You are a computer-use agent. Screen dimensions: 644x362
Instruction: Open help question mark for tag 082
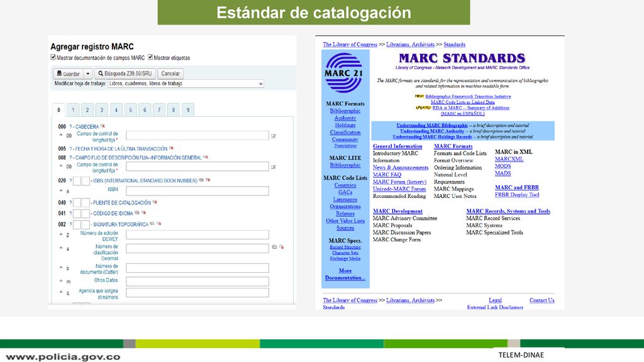70,224
